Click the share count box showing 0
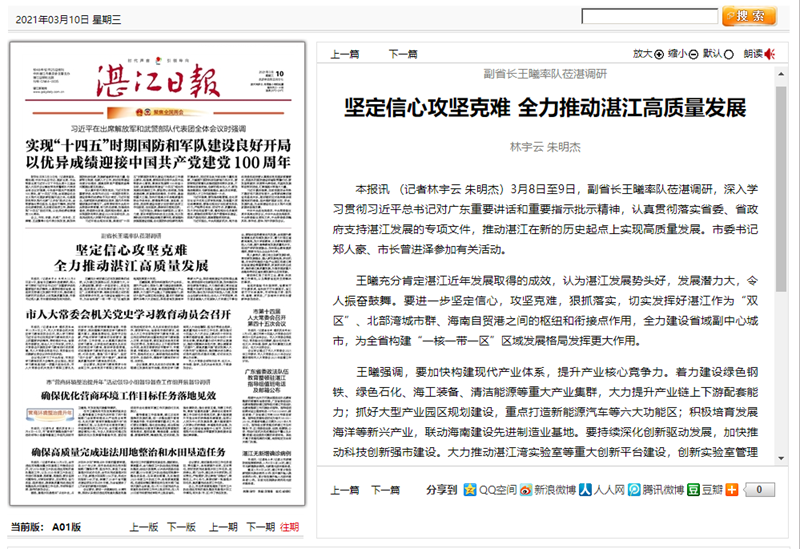The image size is (800, 549). [759, 490]
